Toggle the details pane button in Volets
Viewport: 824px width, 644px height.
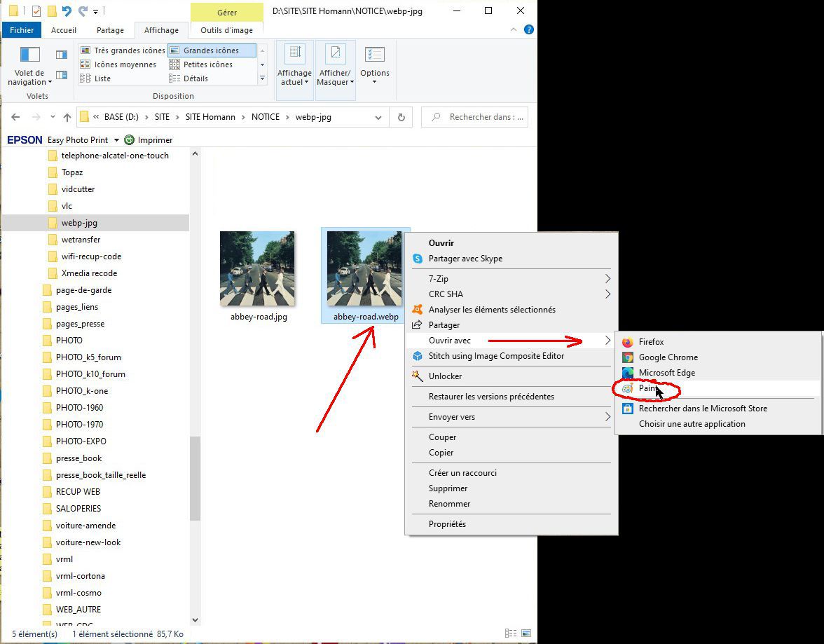coord(62,75)
